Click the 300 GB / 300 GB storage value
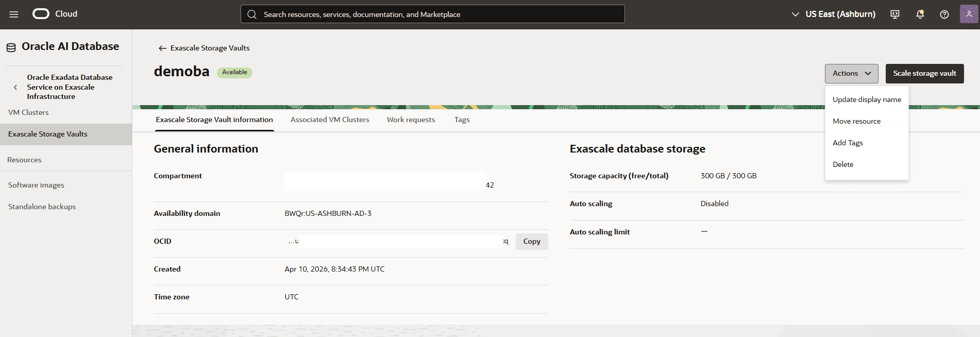The width and height of the screenshot is (980, 337). (x=729, y=176)
